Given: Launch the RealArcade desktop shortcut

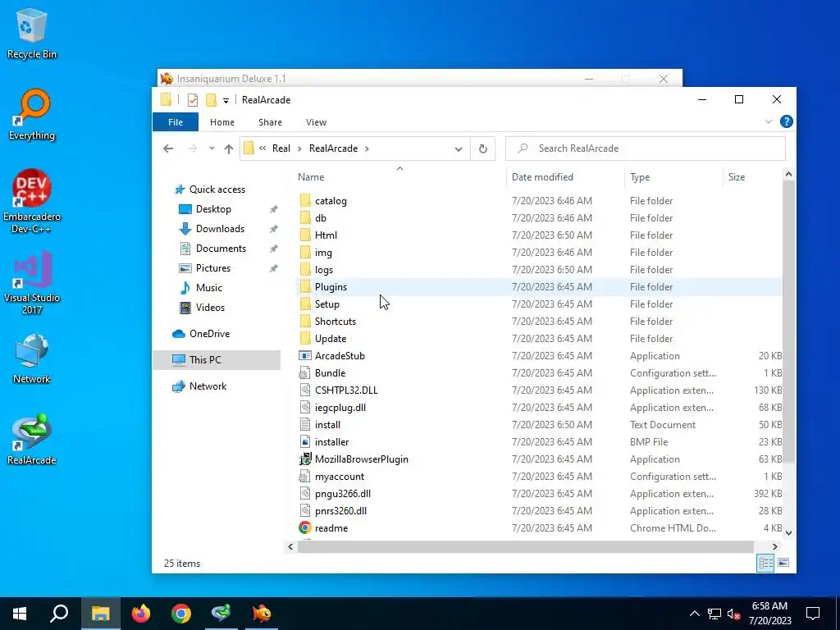Looking at the screenshot, I should [x=32, y=440].
